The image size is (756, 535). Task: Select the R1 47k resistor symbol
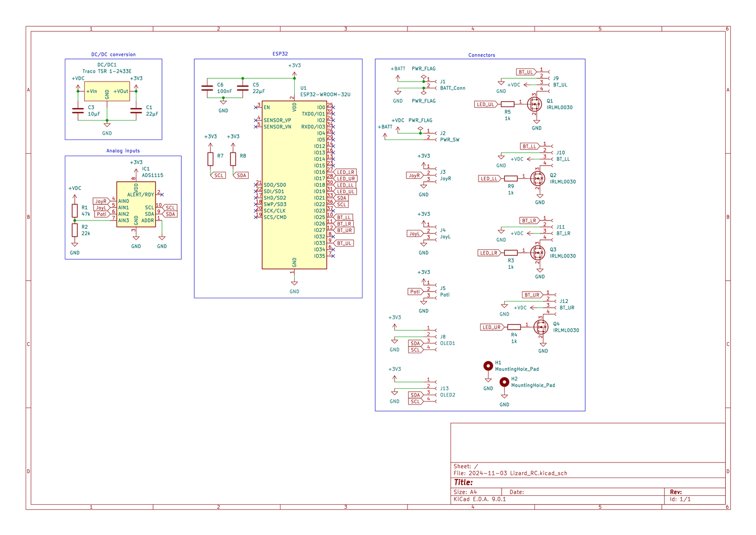(x=75, y=211)
